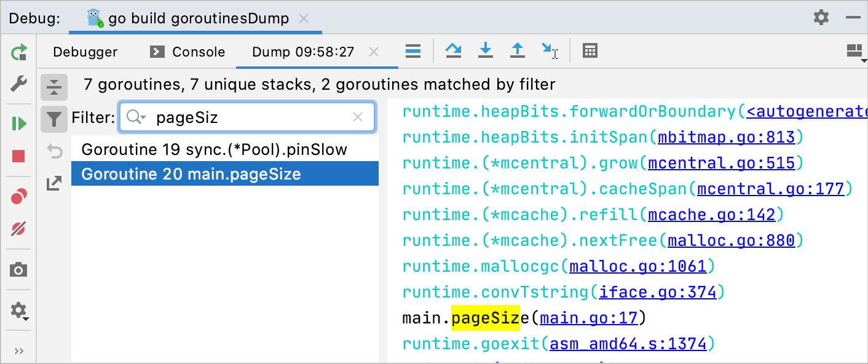This screenshot has width=868, height=364.
Task: Click the Step Over icon
Action: pyautogui.click(x=454, y=52)
